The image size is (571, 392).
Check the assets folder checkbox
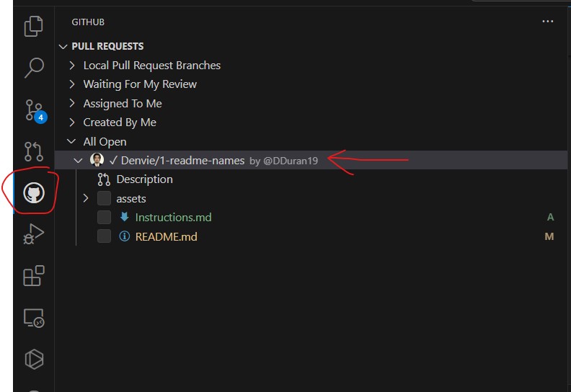tap(105, 198)
